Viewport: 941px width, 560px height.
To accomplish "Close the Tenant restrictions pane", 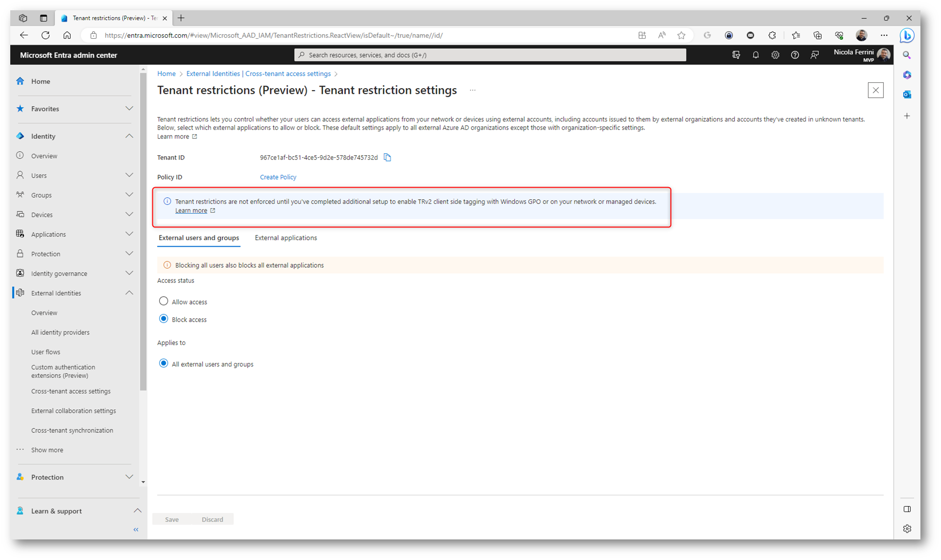I will (875, 91).
